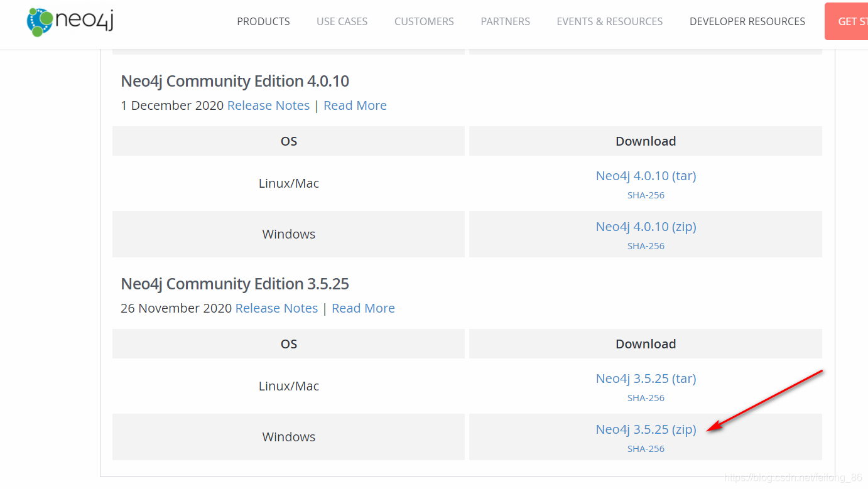Click the Neo4j logo
868x489 pixels.
point(70,22)
